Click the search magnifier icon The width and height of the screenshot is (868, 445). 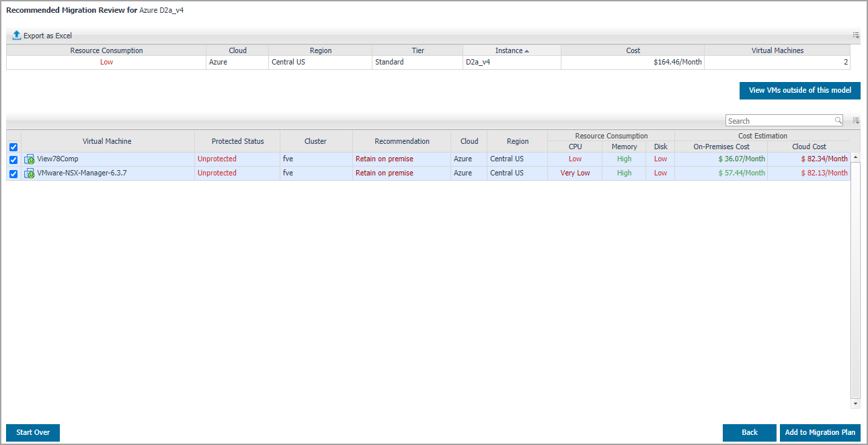[x=838, y=121]
